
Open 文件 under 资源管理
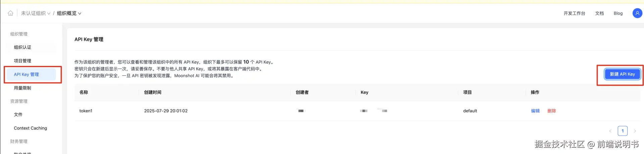pyautogui.click(x=18, y=114)
